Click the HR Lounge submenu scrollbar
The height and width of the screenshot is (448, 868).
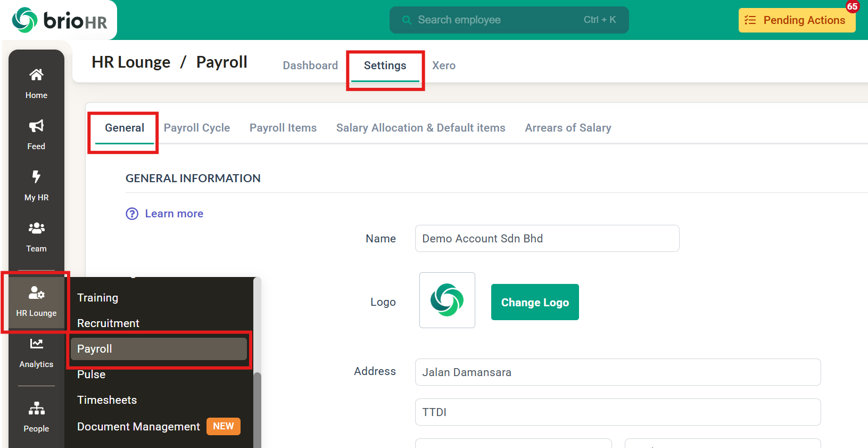click(x=257, y=409)
